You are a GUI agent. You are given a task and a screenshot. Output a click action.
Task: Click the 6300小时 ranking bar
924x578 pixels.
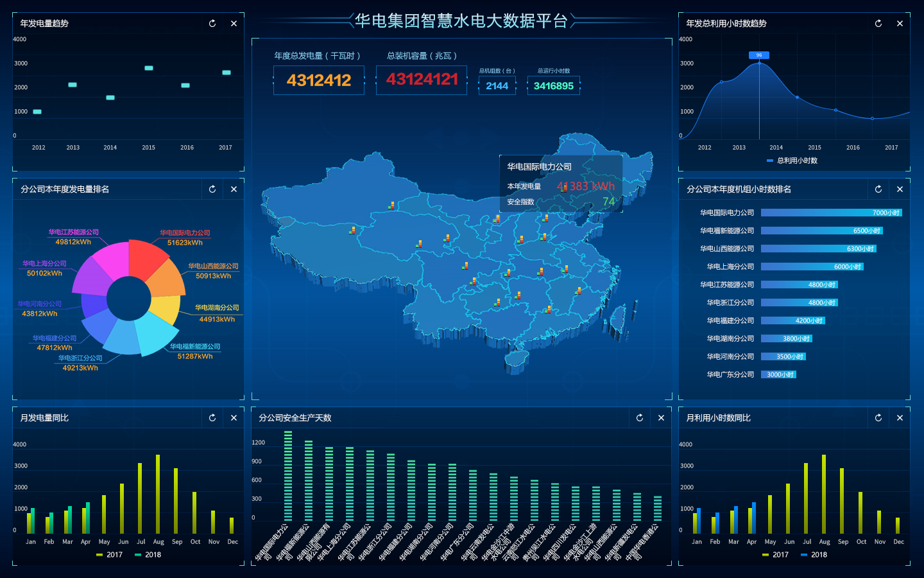pyautogui.click(x=819, y=249)
